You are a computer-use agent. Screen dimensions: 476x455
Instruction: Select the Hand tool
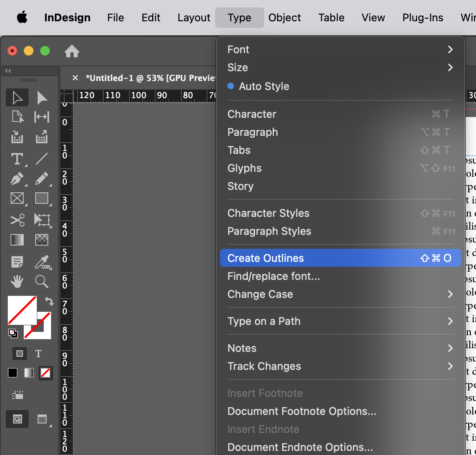pos(17,282)
